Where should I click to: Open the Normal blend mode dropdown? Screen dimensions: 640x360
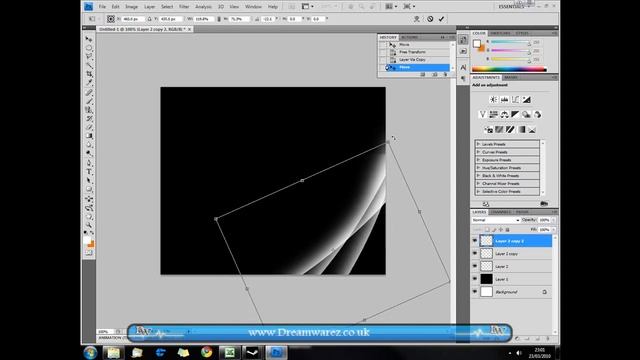tap(496, 220)
